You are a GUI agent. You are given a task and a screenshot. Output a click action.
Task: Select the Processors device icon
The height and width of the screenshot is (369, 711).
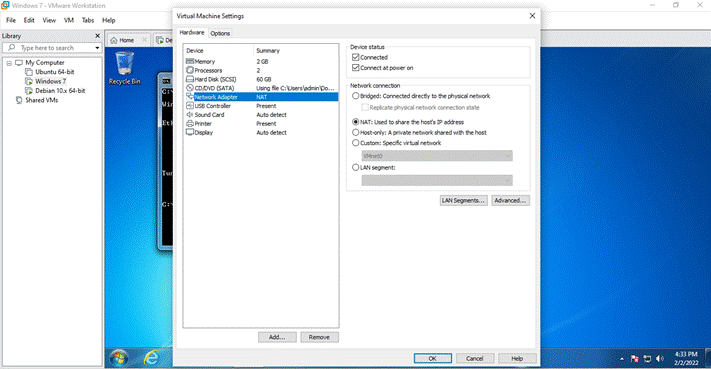pyautogui.click(x=190, y=70)
